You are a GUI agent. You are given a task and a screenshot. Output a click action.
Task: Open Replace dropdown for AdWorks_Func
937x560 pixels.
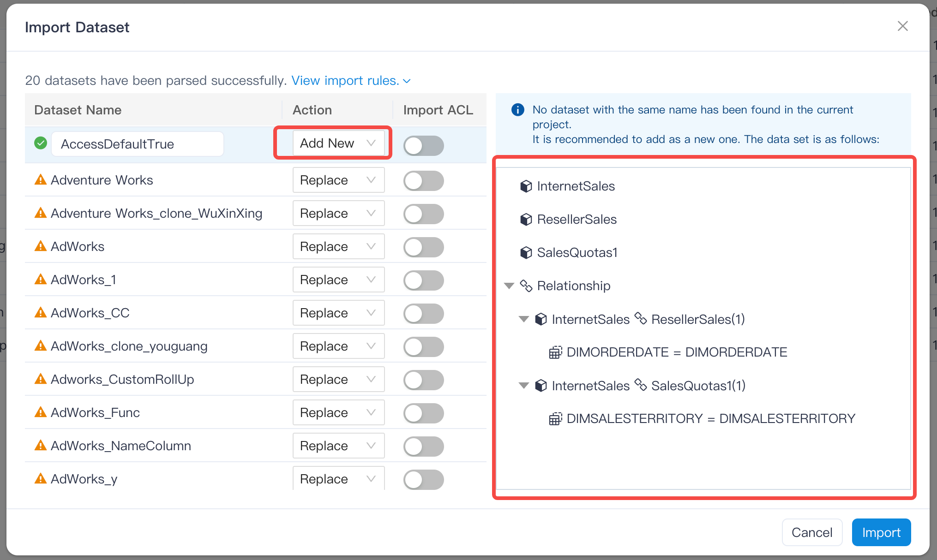click(338, 412)
